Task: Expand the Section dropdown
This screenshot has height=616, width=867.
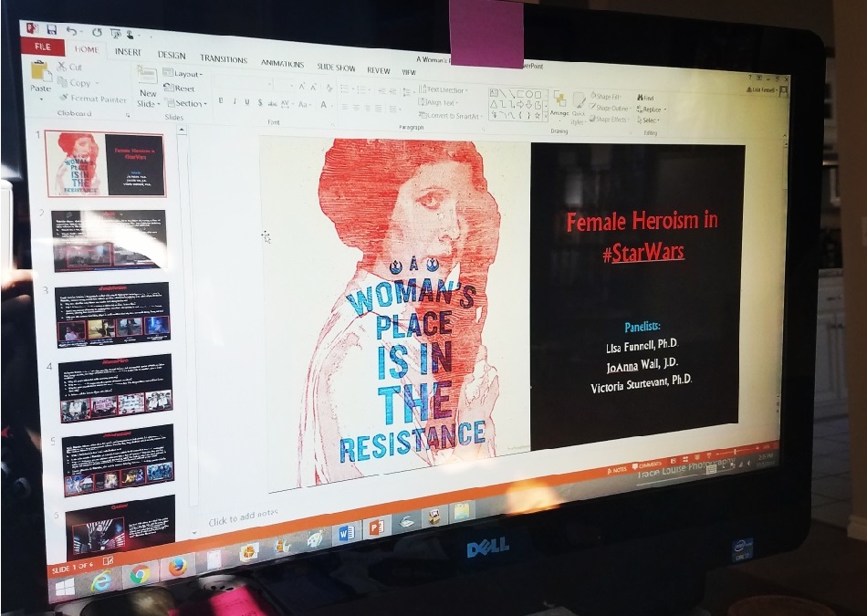Action: click(x=188, y=104)
